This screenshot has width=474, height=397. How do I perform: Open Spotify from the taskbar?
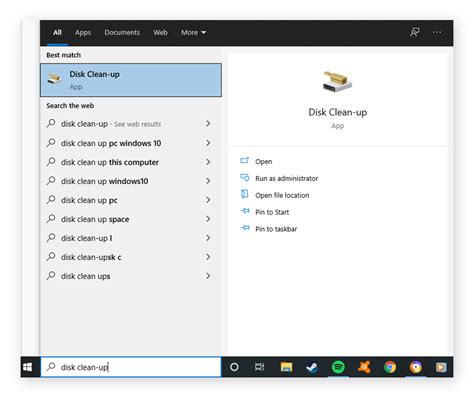click(338, 367)
